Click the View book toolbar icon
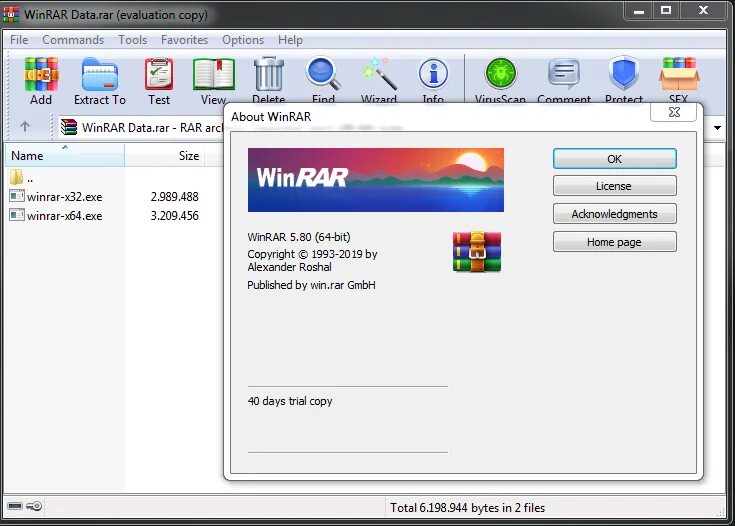 (214, 74)
